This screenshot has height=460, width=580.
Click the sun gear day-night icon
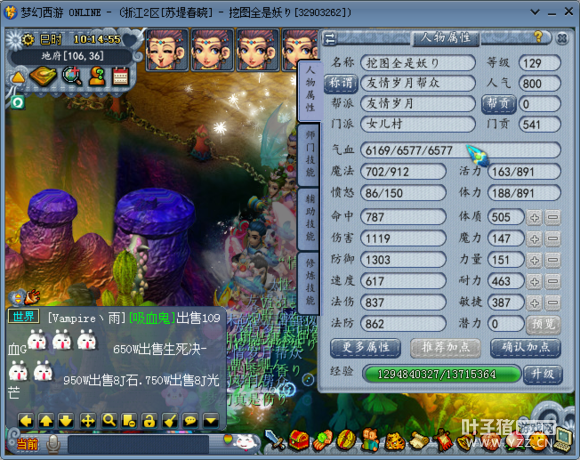pyautogui.click(x=28, y=39)
